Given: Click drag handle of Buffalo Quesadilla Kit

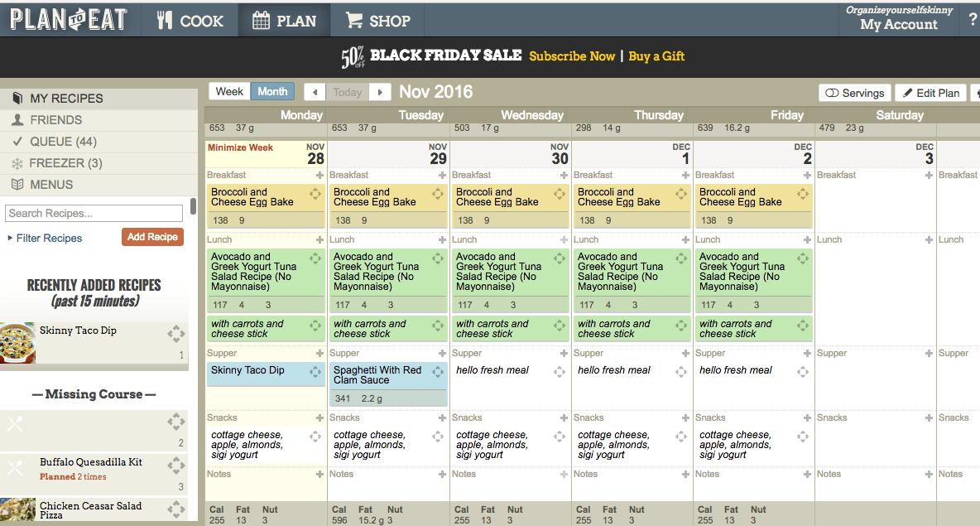Looking at the screenshot, I should click(176, 466).
